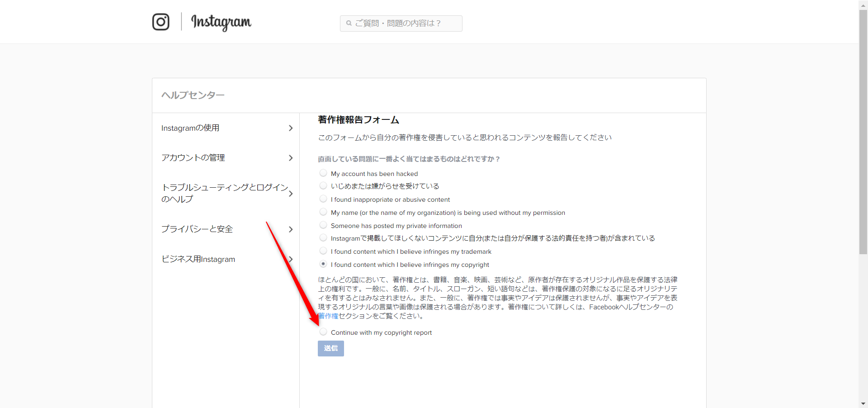Select いじめまたは嫌がらせを受けている radio option
This screenshot has width=868, height=408.
point(323,185)
